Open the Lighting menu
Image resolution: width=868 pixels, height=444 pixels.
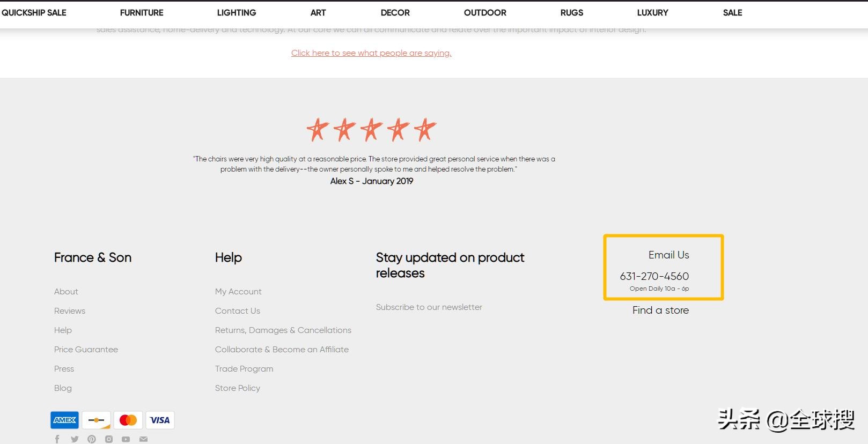point(237,12)
